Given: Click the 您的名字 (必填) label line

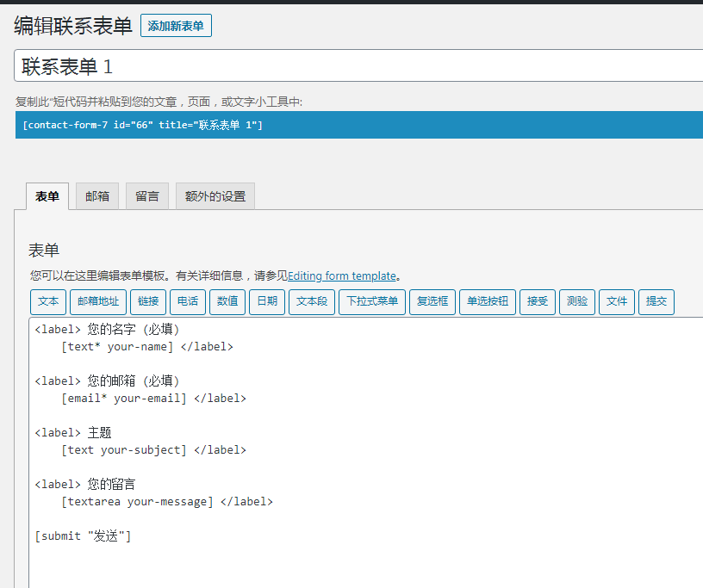Looking at the screenshot, I should [107, 330].
